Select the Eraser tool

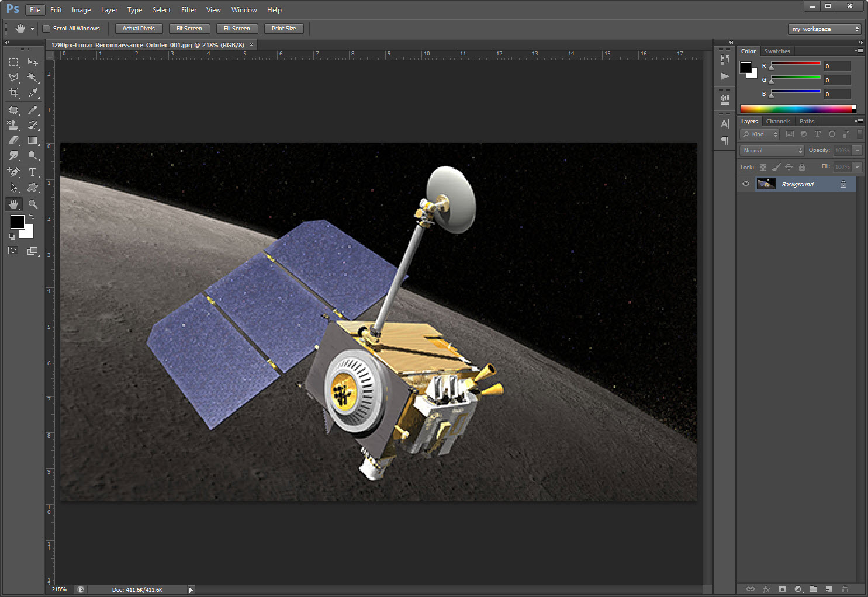(13, 140)
